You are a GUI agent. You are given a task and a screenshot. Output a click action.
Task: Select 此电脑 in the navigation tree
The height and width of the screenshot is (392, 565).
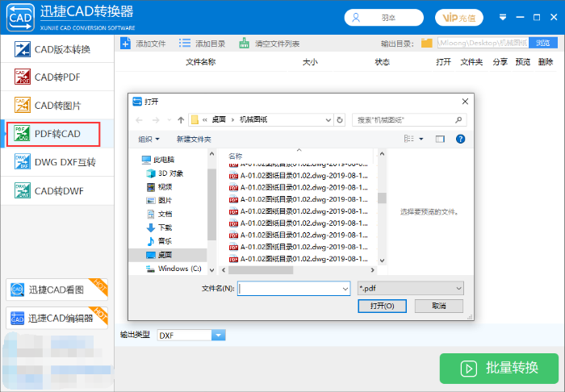click(x=158, y=160)
